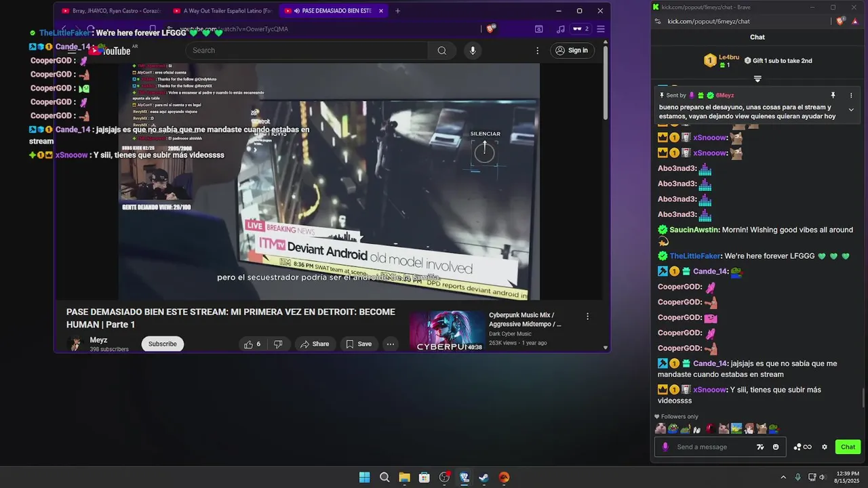Viewport: 868px width, 488px height.
Task: Click Gift 1 sub to take 2nd
Action: click(778, 61)
